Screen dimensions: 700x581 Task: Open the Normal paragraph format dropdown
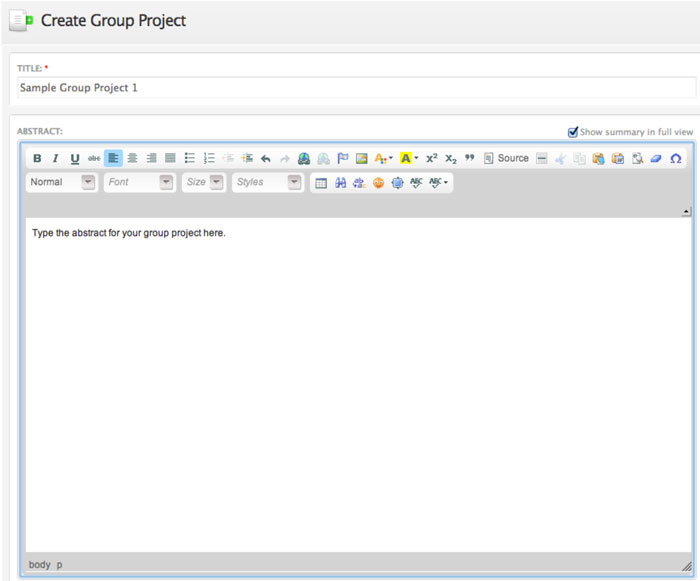[x=62, y=182]
